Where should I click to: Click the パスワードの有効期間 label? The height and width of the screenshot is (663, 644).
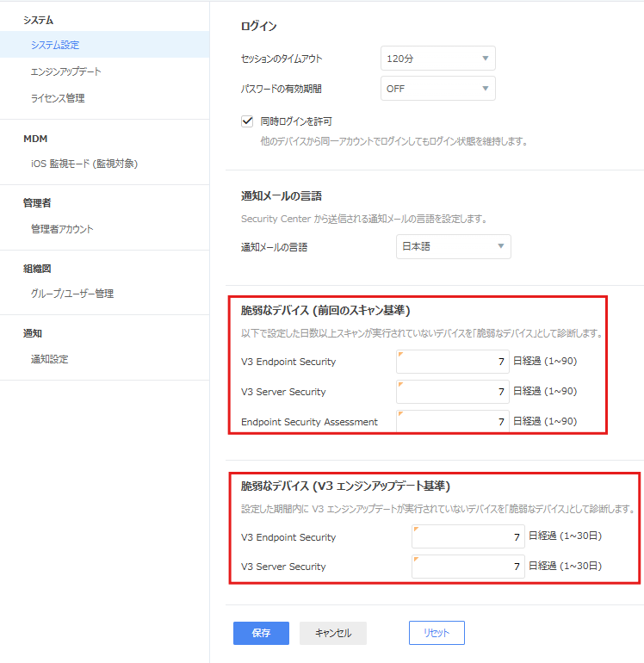282,89
